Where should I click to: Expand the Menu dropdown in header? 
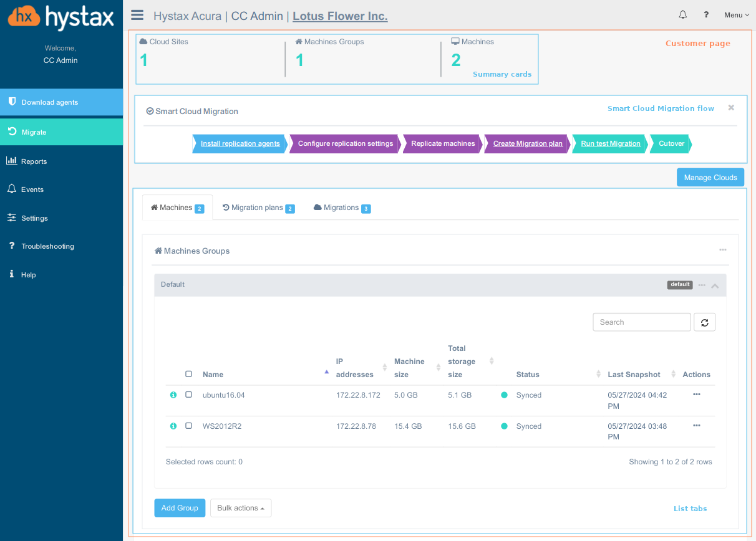tap(736, 15)
